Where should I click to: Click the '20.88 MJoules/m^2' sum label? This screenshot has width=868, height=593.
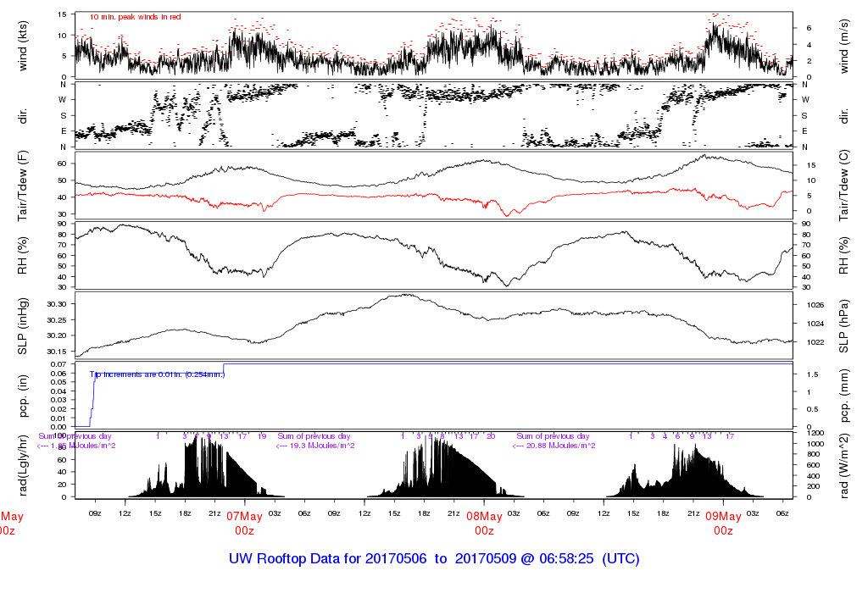pos(554,446)
